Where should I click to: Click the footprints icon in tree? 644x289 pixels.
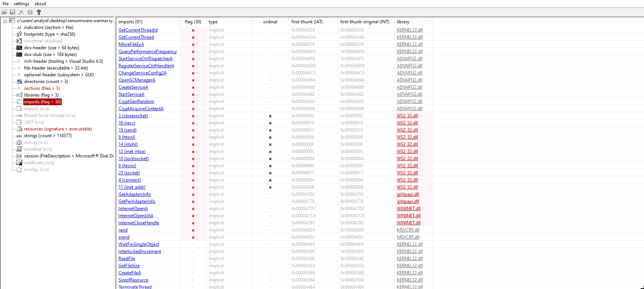(19, 34)
